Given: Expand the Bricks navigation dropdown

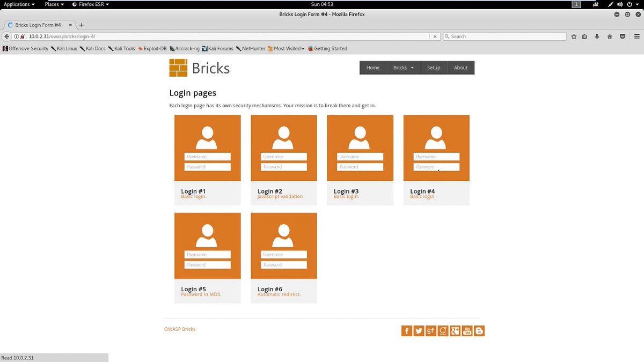Looking at the screenshot, I should tap(403, 68).
